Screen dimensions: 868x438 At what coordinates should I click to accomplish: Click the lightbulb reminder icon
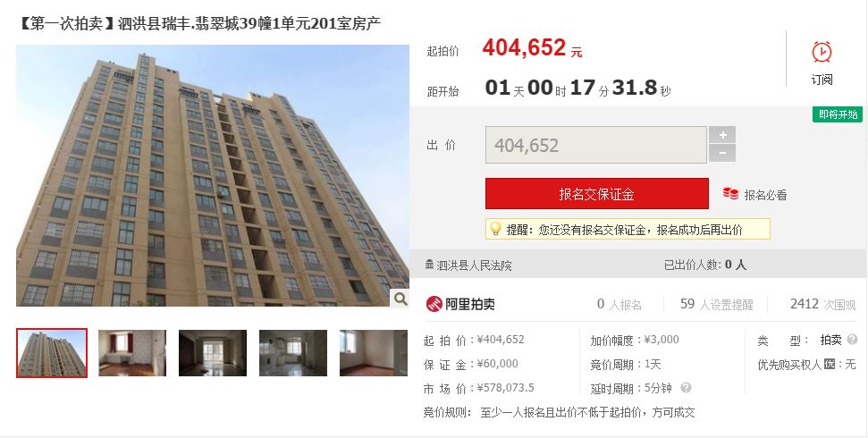coord(495,229)
